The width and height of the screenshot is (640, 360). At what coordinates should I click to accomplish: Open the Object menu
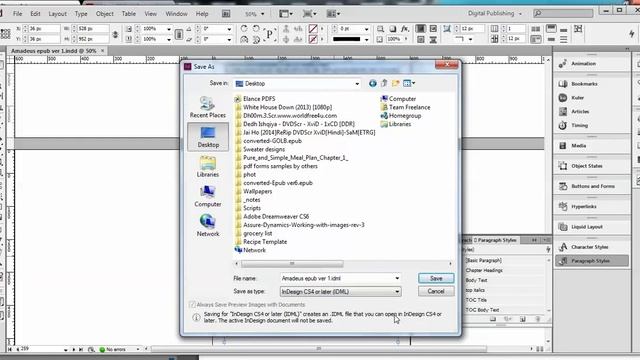104,13
